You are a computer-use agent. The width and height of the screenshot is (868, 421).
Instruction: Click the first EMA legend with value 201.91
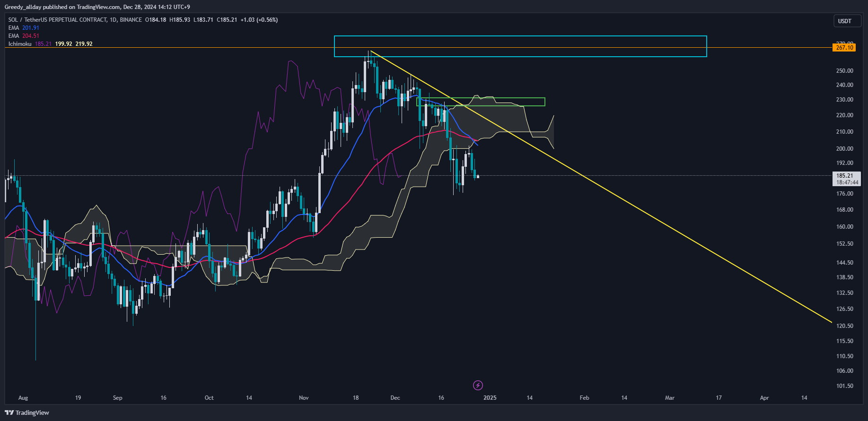click(24, 28)
